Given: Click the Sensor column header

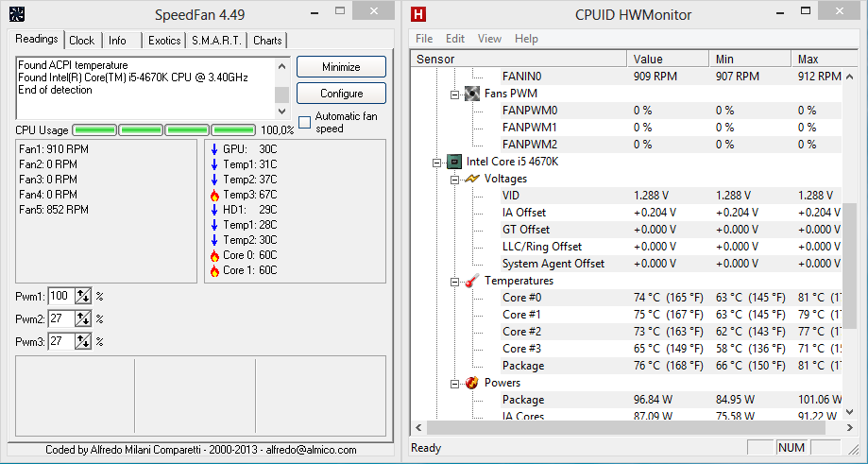Looking at the screenshot, I should (519, 59).
